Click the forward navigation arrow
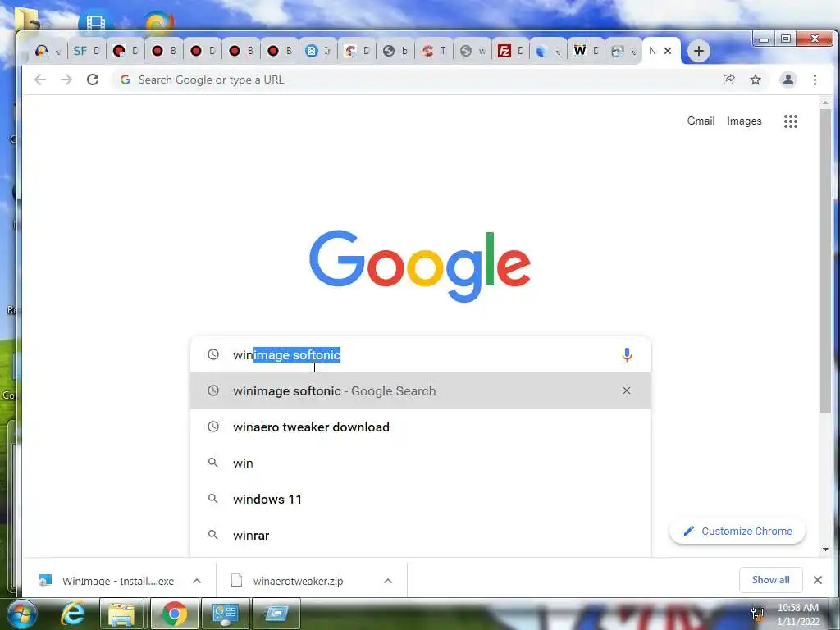 point(66,80)
